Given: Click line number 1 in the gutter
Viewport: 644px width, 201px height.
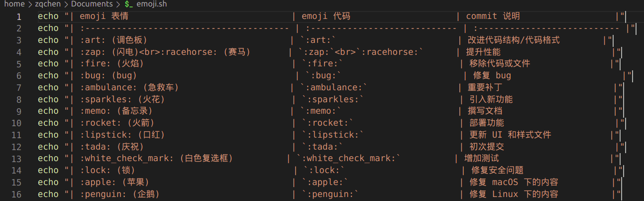Looking at the screenshot, I should [x=19, y=16].
